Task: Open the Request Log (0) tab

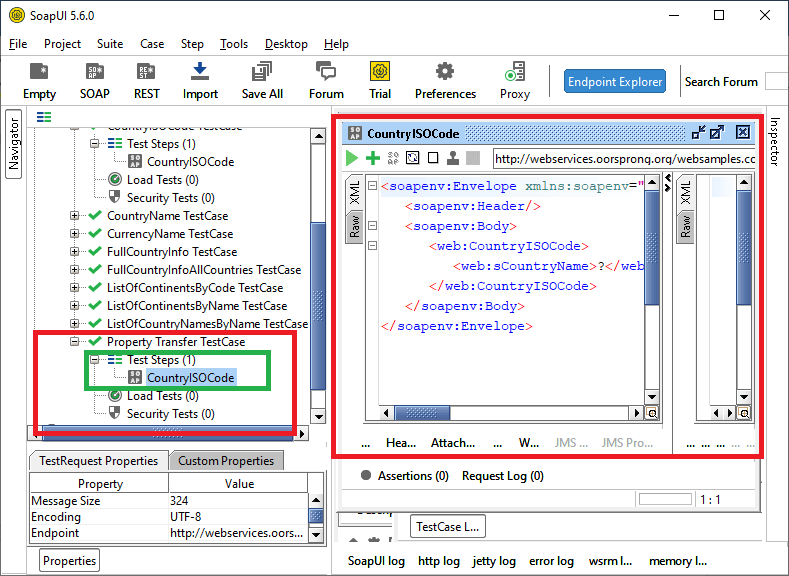Action: tap(503, 476)
